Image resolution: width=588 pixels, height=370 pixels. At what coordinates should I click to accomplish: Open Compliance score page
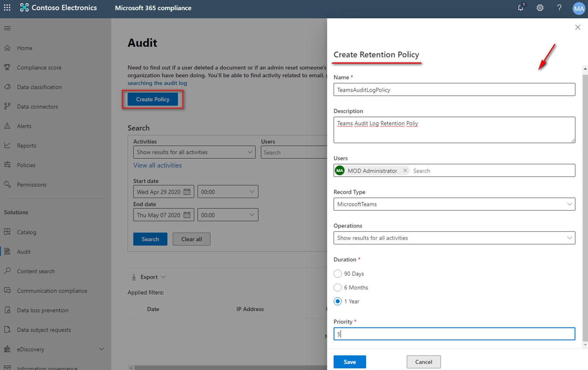pyautogui.click(x=39, y=68)
